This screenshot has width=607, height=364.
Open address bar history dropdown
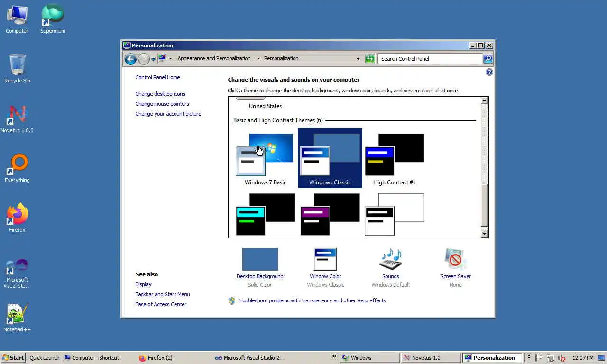tap(358, 59)
